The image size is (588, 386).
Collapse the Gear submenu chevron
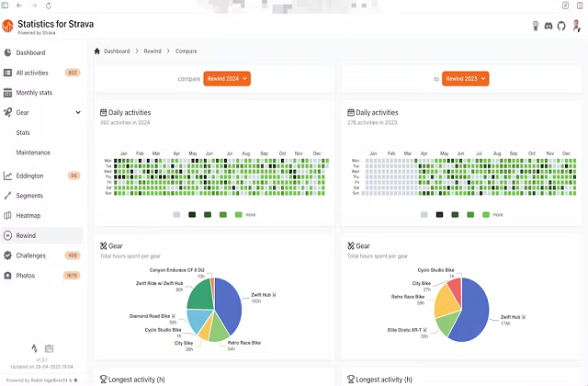point(78,112)
